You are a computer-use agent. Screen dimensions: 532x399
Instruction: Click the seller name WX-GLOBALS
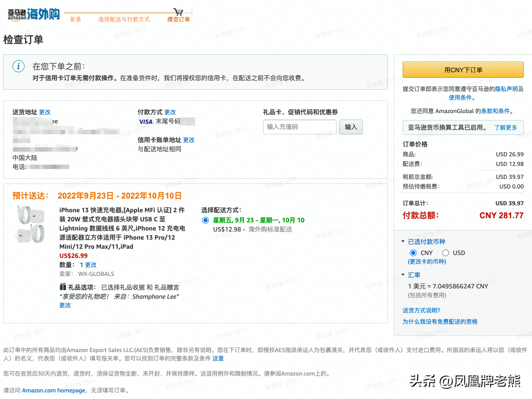(x=96, y=274)
